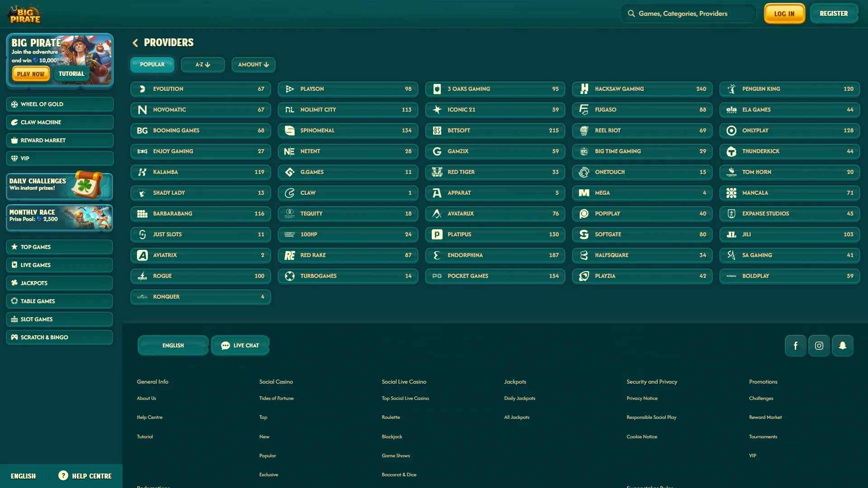Open Jackpots in the sidebar
This screenshot has width=868, height=488.
pos(60,283)
